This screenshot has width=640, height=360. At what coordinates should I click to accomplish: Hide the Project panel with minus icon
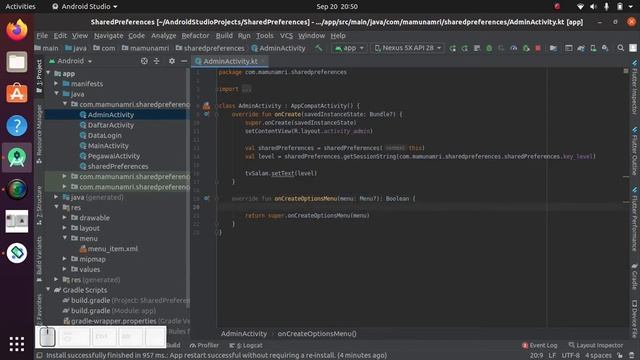pos(184,61)
